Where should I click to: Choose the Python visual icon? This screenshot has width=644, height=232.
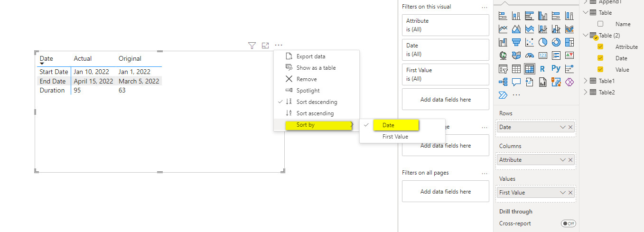pos(556,69)
